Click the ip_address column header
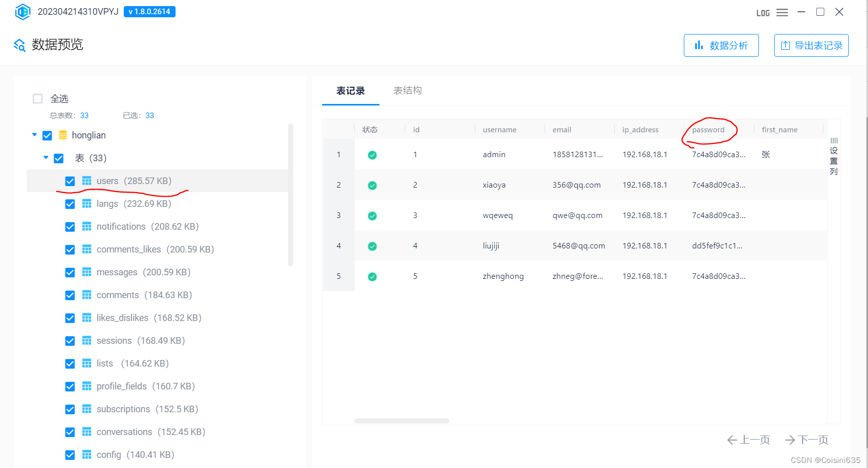This screenshot has width=868, height=468. 640,130
